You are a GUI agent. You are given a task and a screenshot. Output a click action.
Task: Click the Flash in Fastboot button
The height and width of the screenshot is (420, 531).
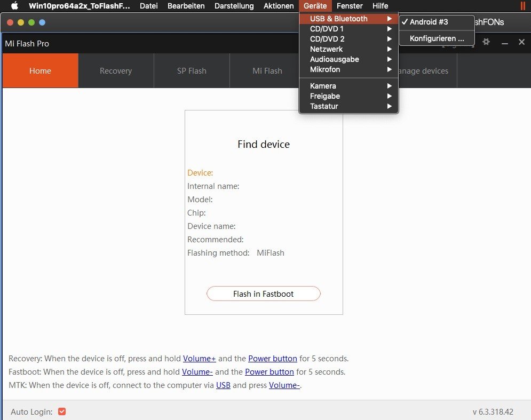tap(264, 294)
